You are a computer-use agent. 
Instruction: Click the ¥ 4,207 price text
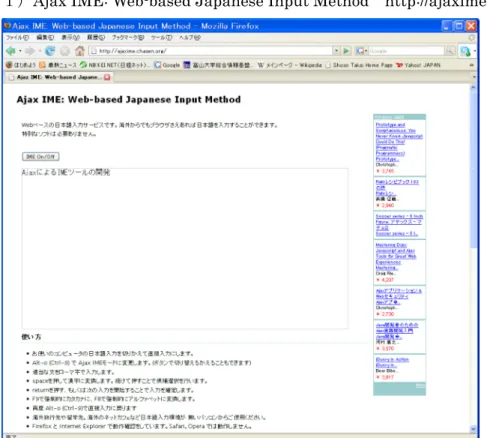[385, 280]
